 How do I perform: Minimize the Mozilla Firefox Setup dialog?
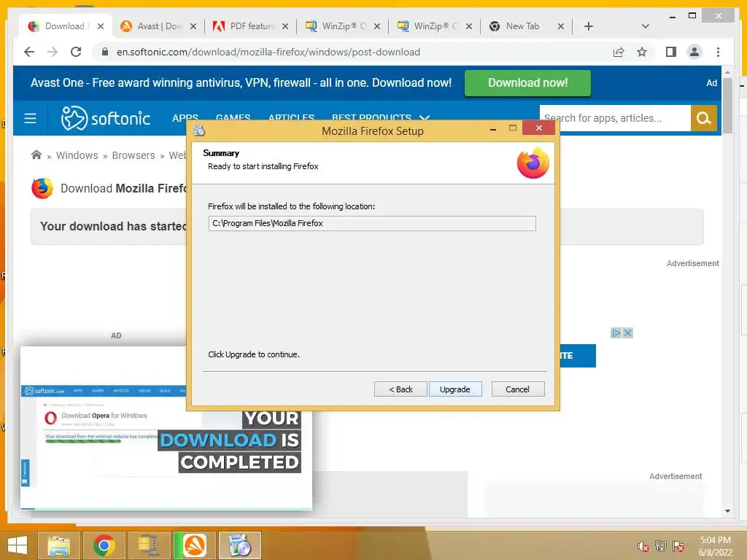pos(493,129)
